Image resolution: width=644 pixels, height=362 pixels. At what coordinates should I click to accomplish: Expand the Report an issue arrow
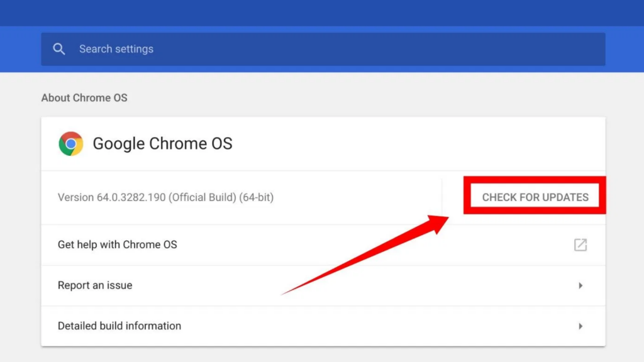580,286
